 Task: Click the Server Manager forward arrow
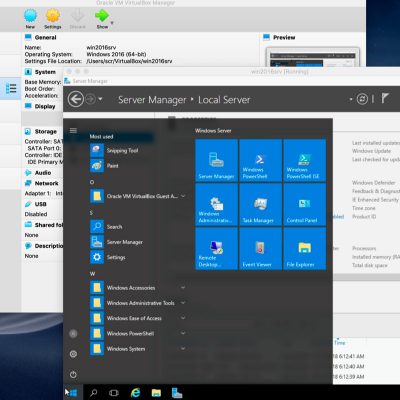(90, 99)
